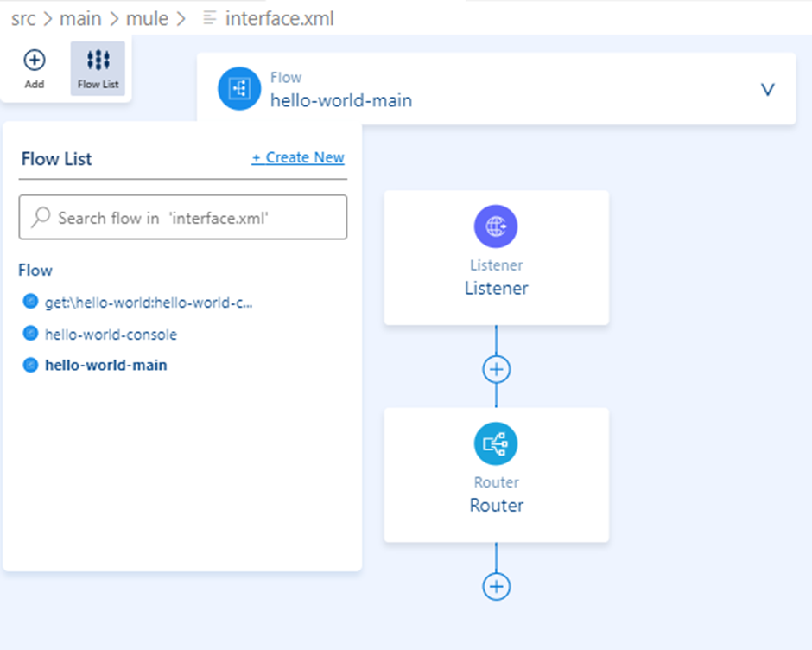Click the Flow icon beside hello-world-main header
This screenshot has width=812, height=650.
tap(239, 88)
